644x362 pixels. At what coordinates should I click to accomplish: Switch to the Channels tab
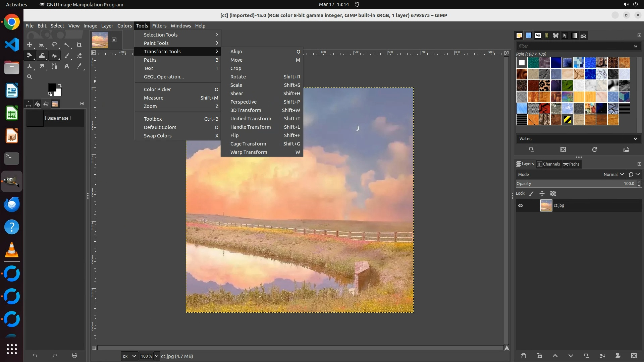[549, 164]
